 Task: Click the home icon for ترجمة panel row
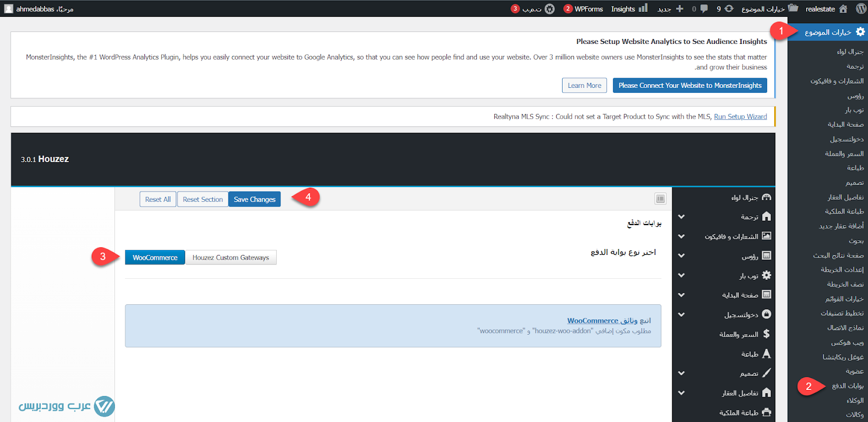(x=767, y=216)
